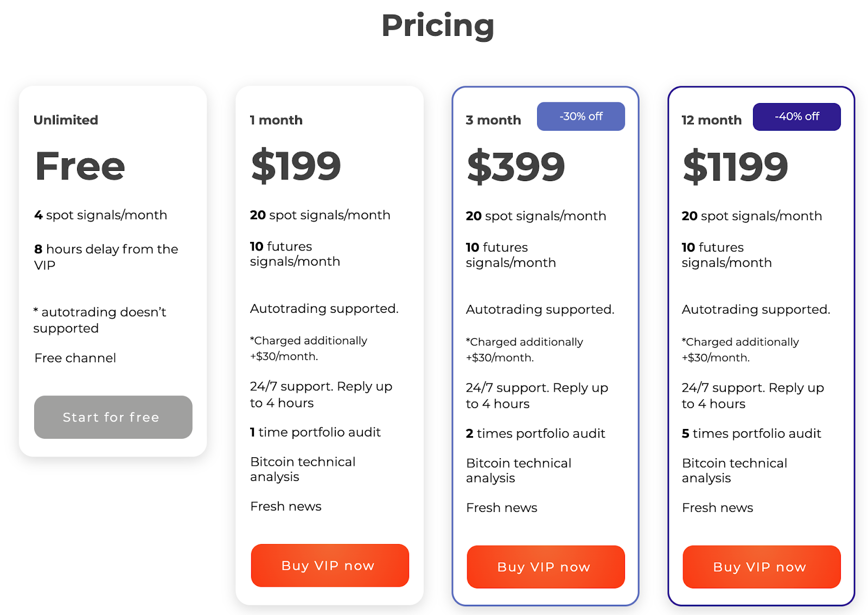
Task: Click 5 times portfolio audit text
Action: (x=751, y=433)
